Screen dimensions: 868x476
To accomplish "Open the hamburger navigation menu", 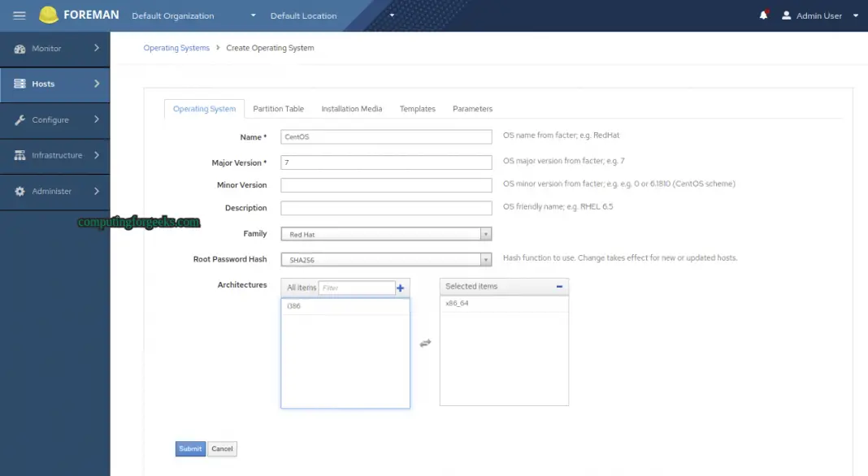I will pyautogui.click(x=19, y=15).
